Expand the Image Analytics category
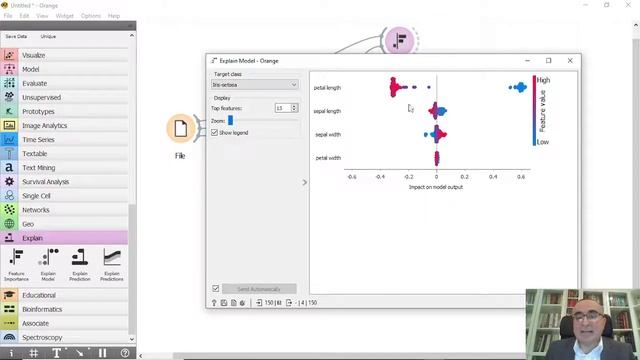Image resolution: width=640 pixels, height=360 pixels. coord(64,126)
